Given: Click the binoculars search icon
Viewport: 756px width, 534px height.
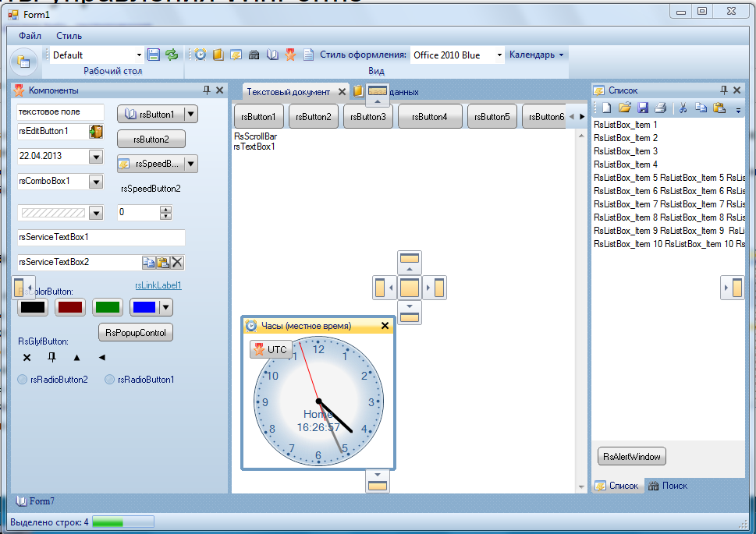Looking at the screenshot, I should (254, 55).
